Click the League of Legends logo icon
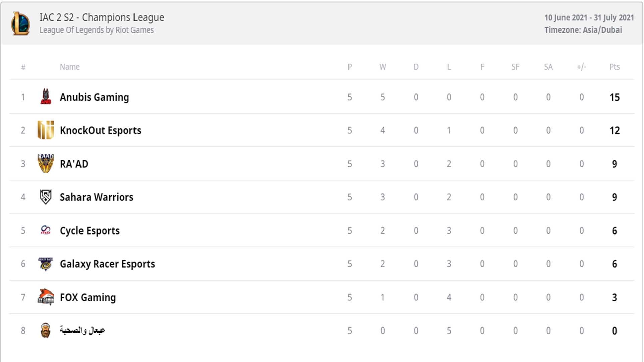 pyautogui.click(x=20, y=23)
